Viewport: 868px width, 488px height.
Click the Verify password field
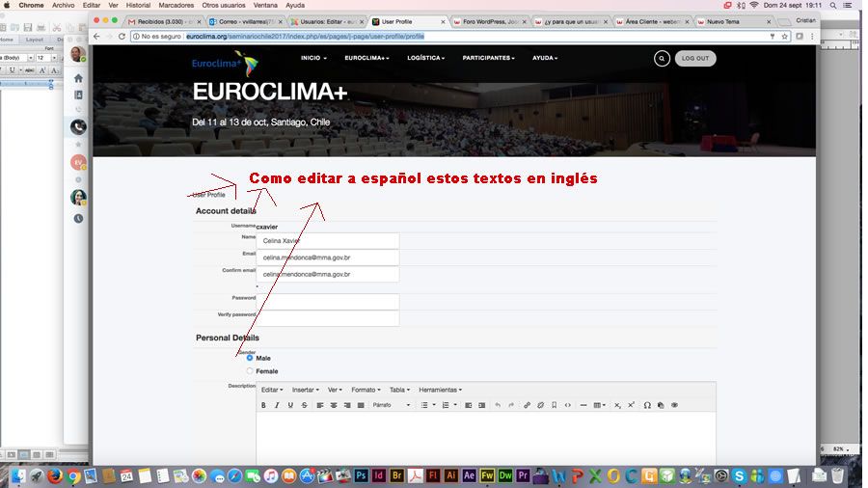pyautogui.click(x=328, y=318)
